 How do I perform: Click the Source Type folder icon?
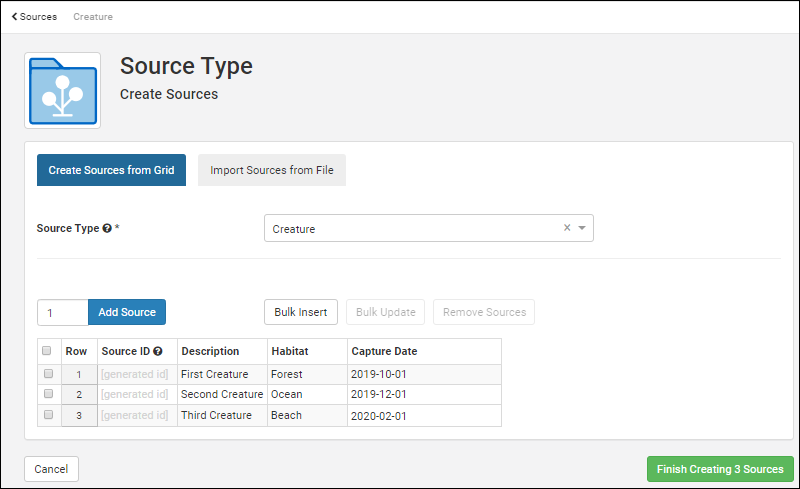[x=62, y=90]
